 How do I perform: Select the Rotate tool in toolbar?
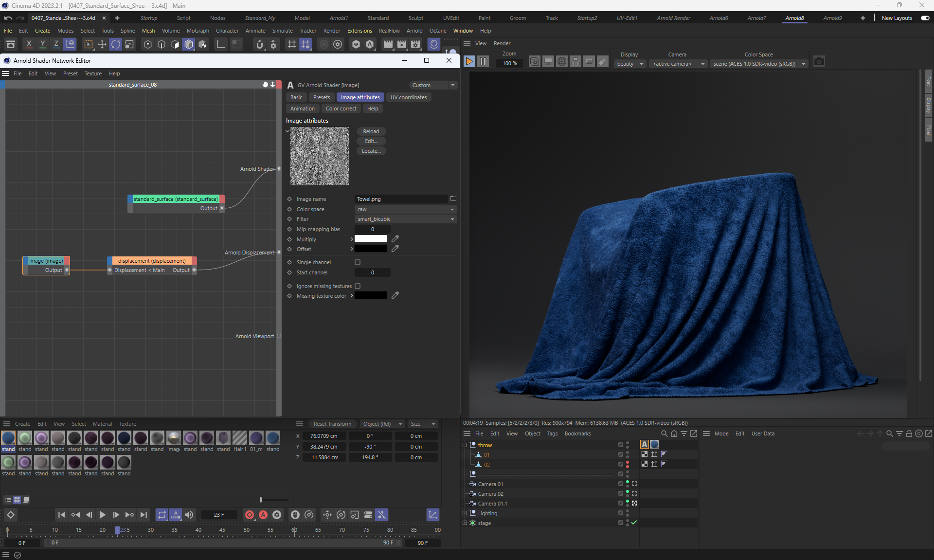(116, 45)
